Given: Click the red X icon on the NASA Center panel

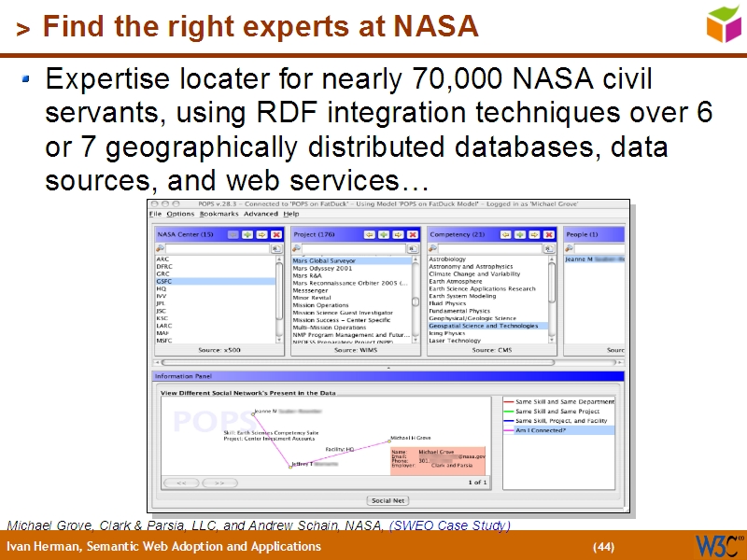Looking at the screenshot, I should [276, 235].
